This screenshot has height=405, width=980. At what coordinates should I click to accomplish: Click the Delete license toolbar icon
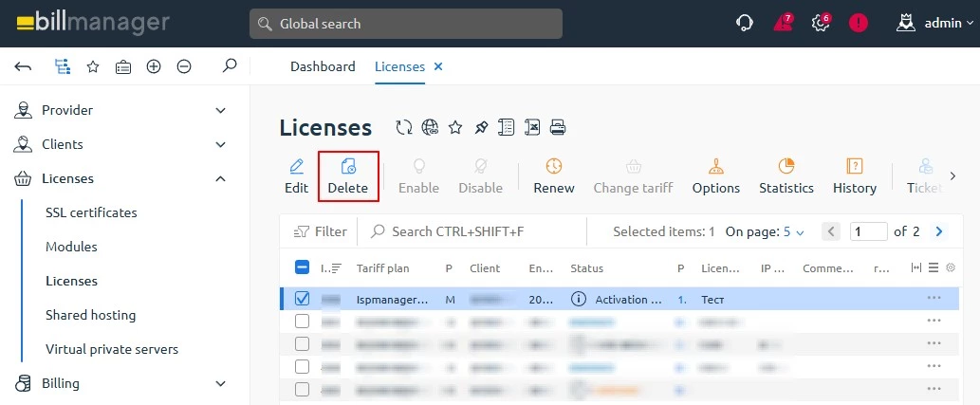tap(347, 167)
